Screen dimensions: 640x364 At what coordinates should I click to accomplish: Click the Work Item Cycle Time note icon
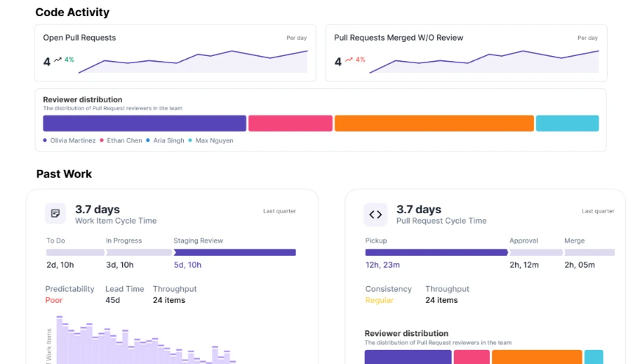(55, 214)
